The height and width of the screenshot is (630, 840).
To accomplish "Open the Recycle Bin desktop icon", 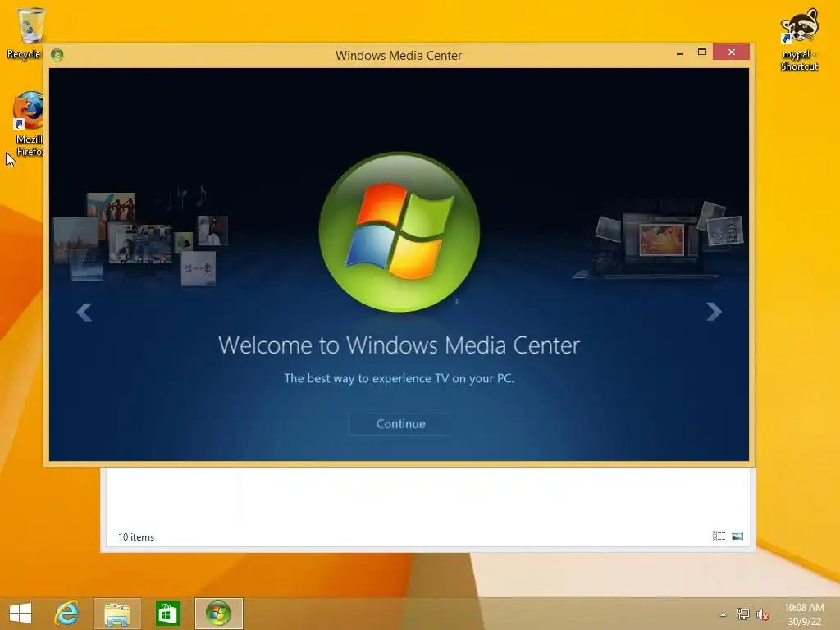I will point(25,33).
